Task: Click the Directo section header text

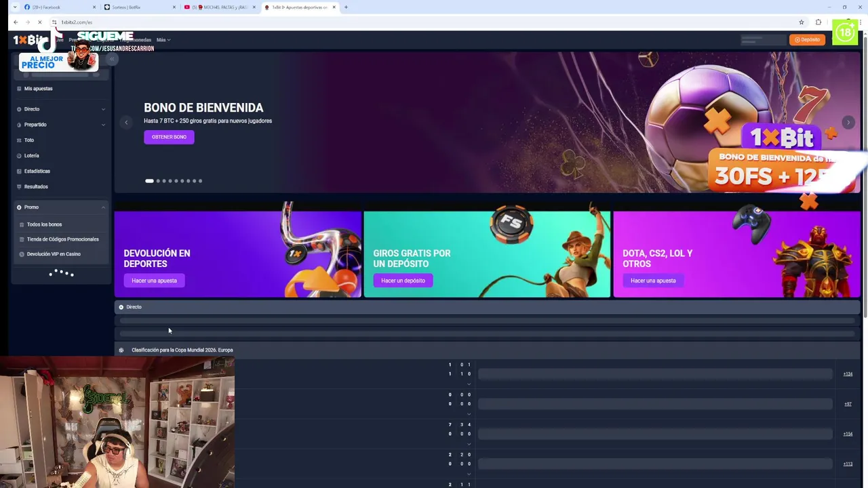Action: 134,307
